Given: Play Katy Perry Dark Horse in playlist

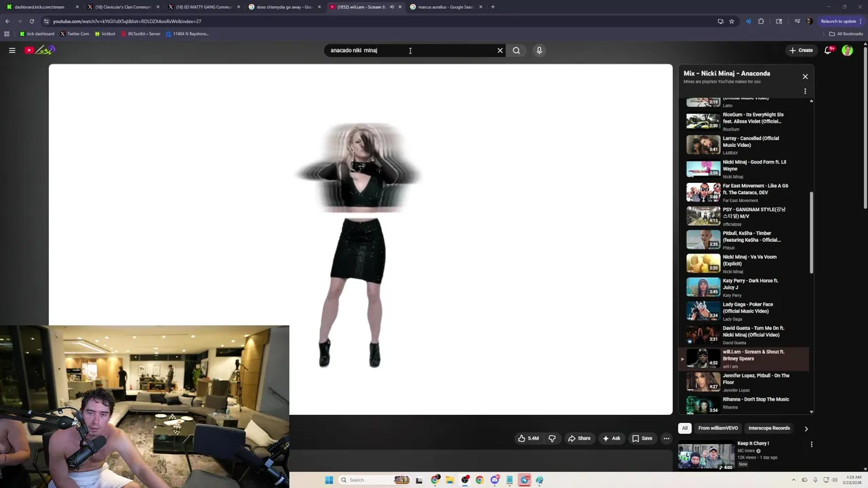Looking at the screenshot, I should pyautogui.click(x=745, y=287).
